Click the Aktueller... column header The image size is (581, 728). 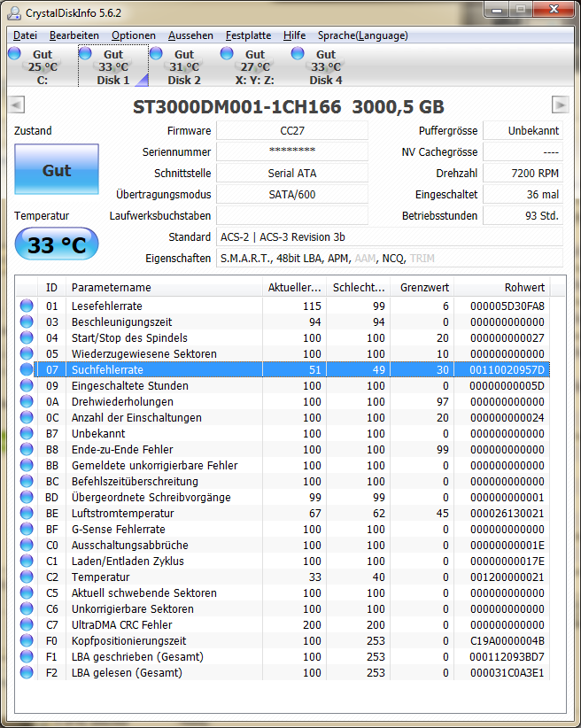click(x=294, y=288)
